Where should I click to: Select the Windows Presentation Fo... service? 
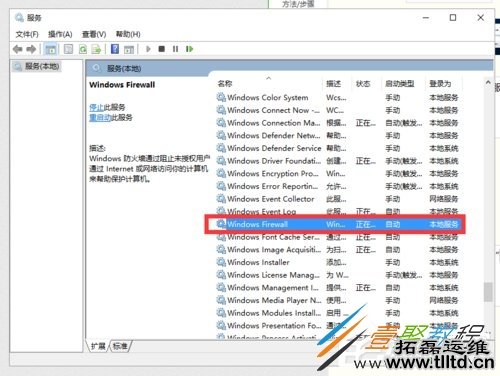[x=338, y=325]
